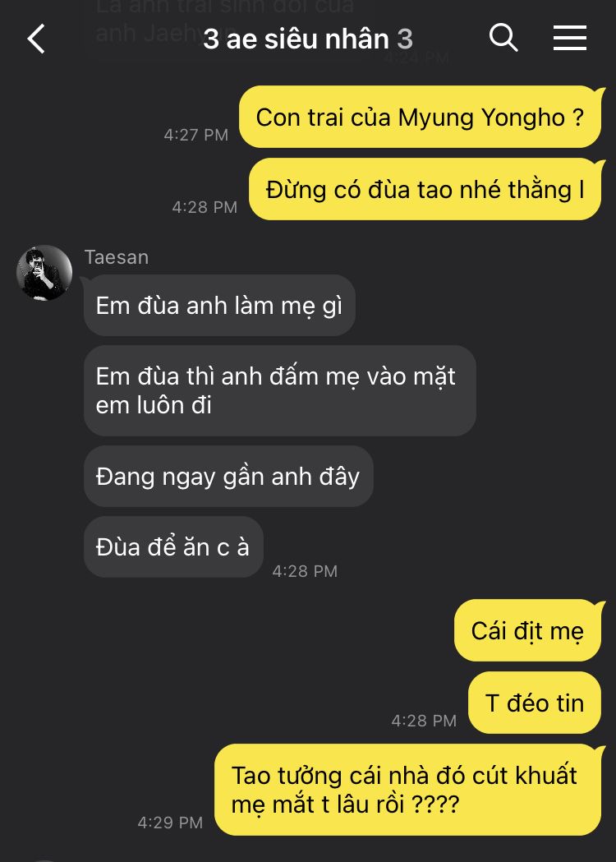Open the chat search magnifier
The image size is (616, 862).
click(x=503, y=38)
